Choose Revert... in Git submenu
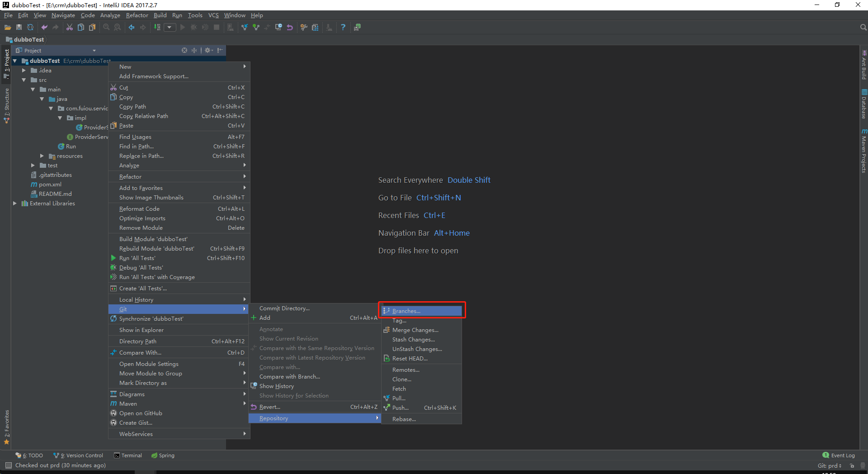 [315, 407]
